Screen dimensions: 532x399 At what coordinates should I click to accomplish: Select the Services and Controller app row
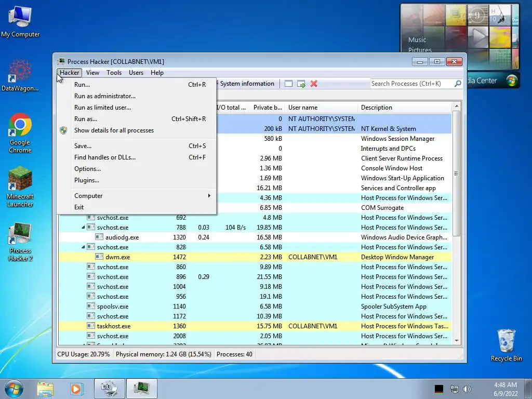coord(334,188)
